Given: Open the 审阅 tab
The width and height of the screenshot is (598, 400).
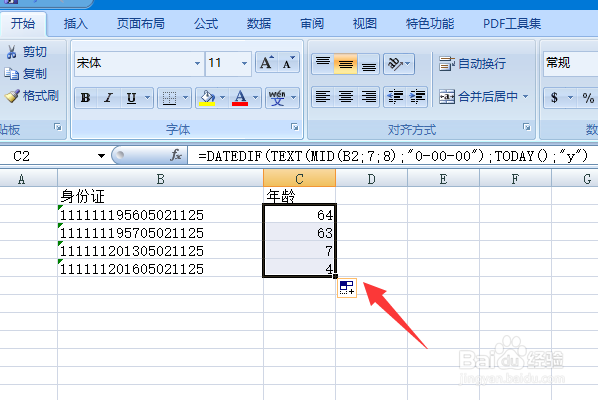Looking at the screenshot, I should tap(312, 24).
